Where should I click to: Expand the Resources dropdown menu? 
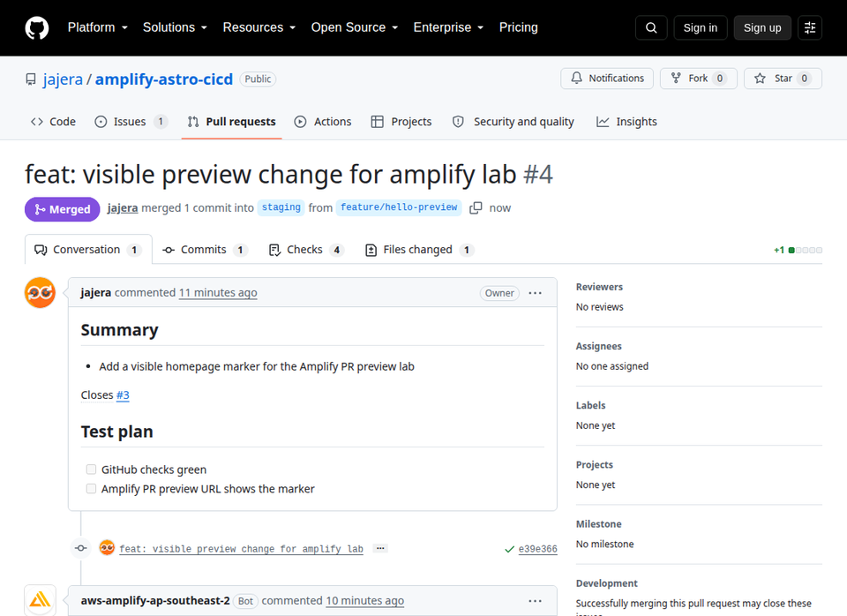[259, 27]
